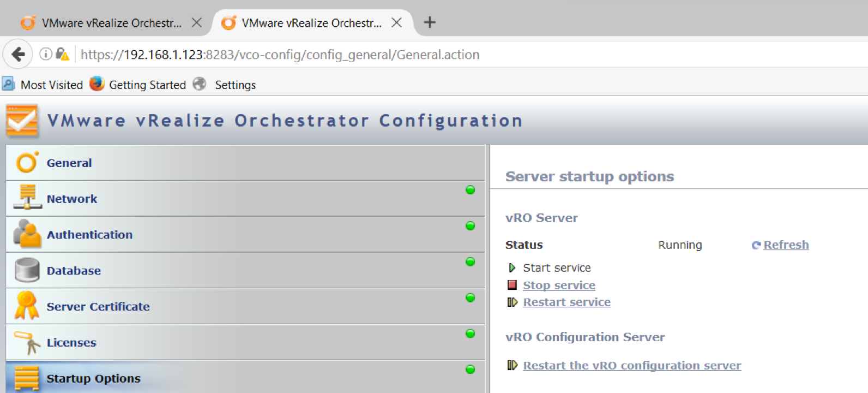Image resolution: width=868 pixels, height=393 pixels.
Task: Click the Authentication users icon
Action: (27, 234)
